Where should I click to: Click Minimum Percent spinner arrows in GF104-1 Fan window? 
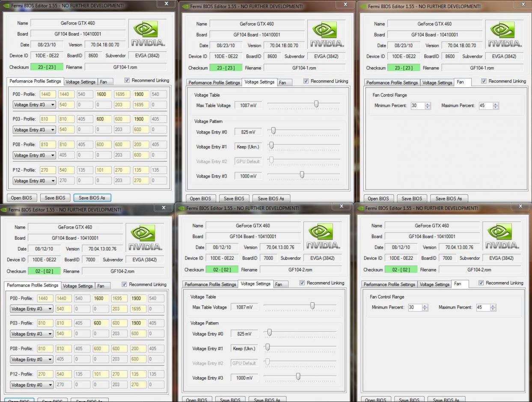point(428,106)
